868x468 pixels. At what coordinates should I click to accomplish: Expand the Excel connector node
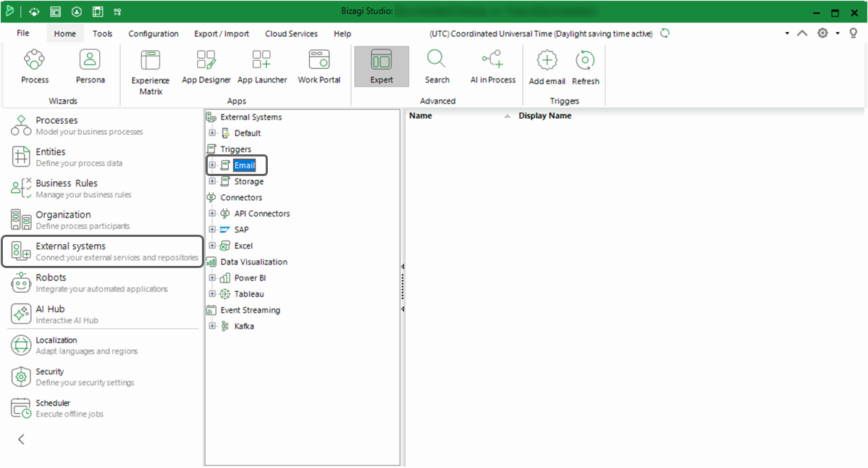point(212,246)
